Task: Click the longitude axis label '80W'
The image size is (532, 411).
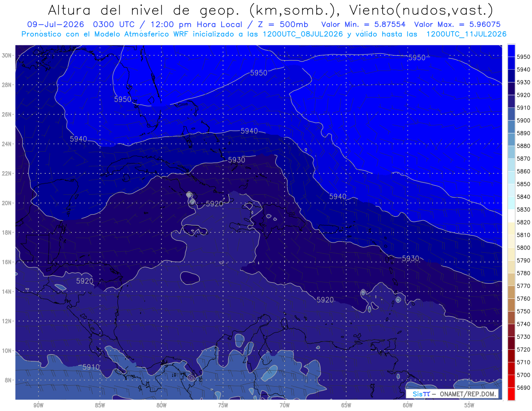Action: (161, 406)
